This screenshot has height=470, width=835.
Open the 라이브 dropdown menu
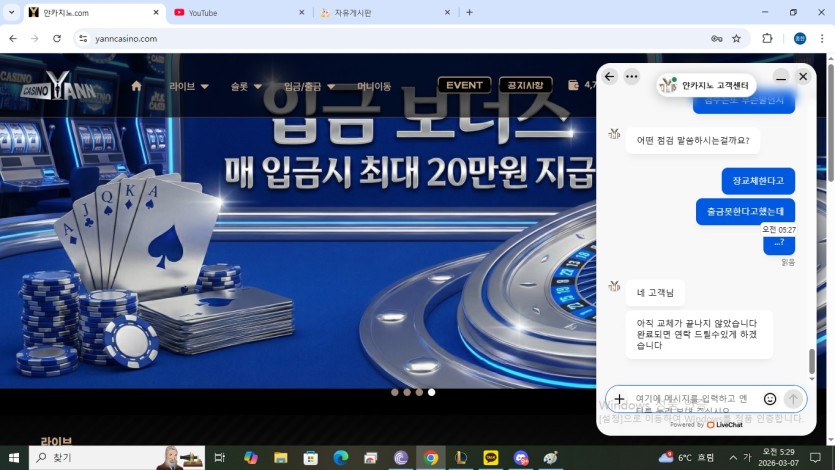coord(189,86)
